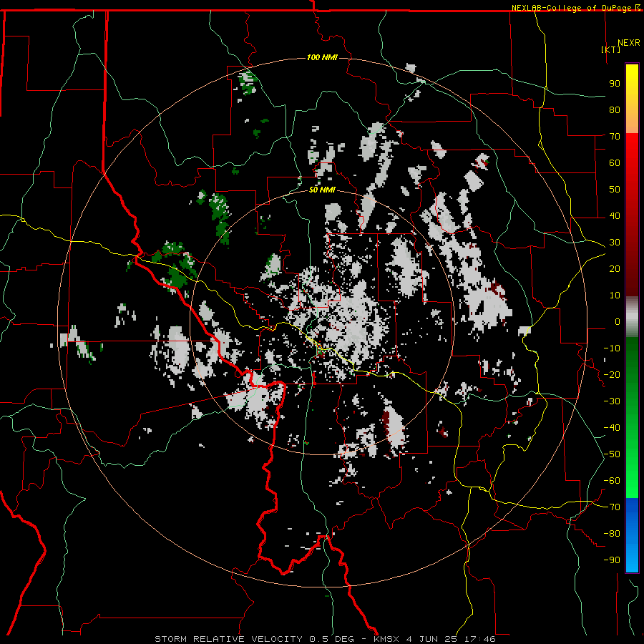
Task: Click the 60 value on the velocity scale
Action: pos(615,162)
